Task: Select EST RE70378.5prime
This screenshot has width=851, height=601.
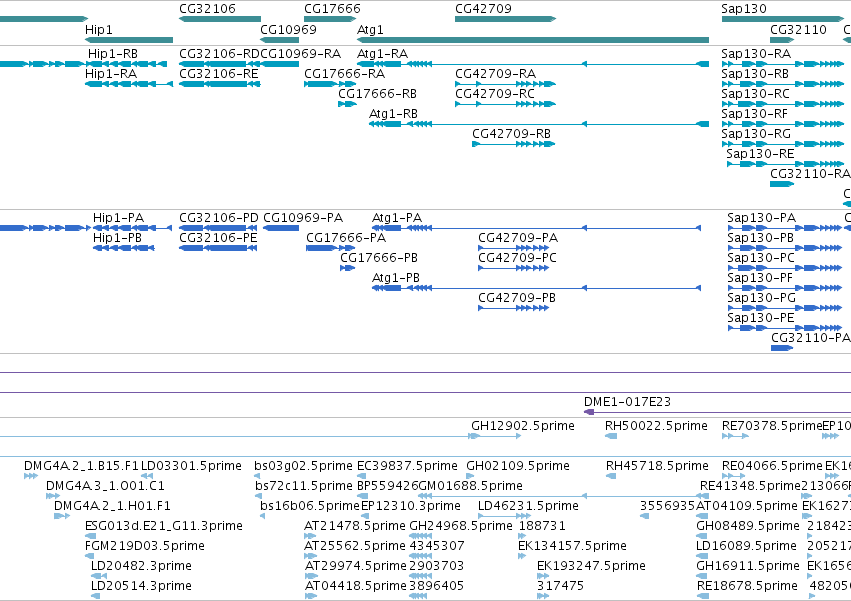Action: tap(772, 426)
